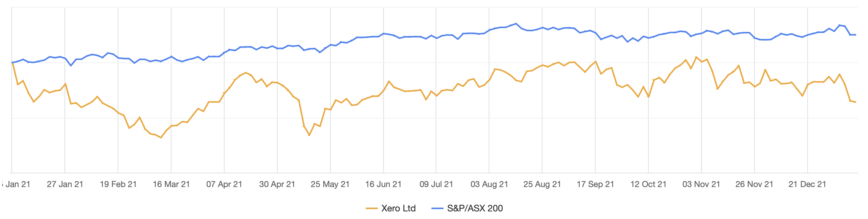Select the 19 Feb 21 axis label
868x219 pixels.
click(x=118, y=184)
